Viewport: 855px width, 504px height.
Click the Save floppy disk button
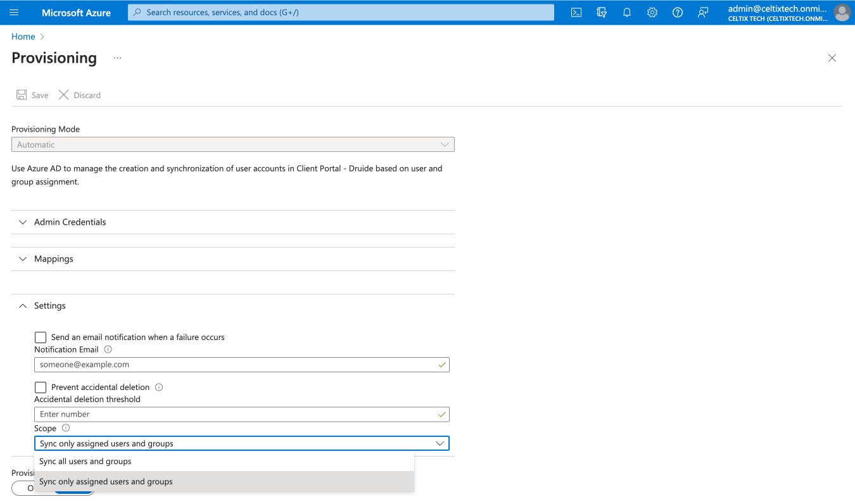(32, 95)
